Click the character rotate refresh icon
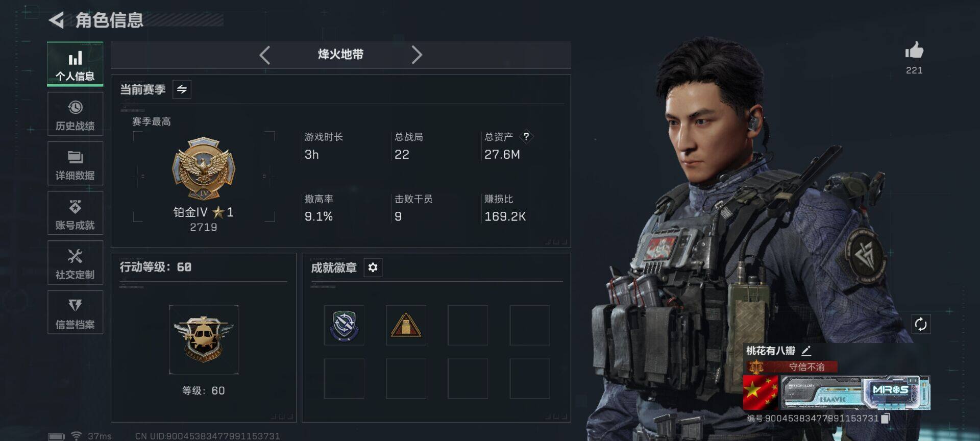980x441 pixels. pos(921,324)
